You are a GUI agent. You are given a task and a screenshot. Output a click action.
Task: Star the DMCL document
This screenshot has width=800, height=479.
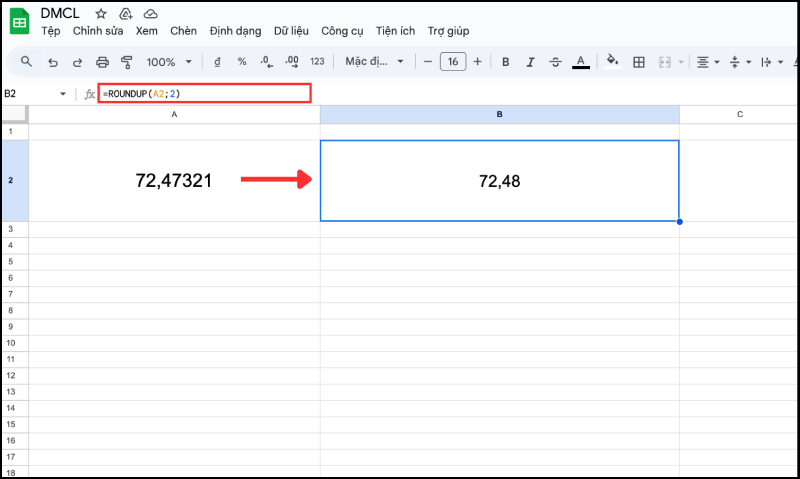tap(101, 14)
